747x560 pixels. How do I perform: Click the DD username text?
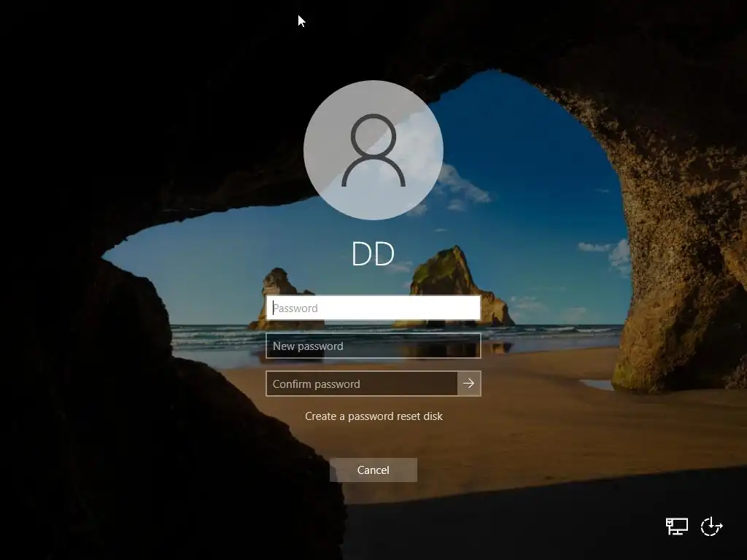pos(373,254)
